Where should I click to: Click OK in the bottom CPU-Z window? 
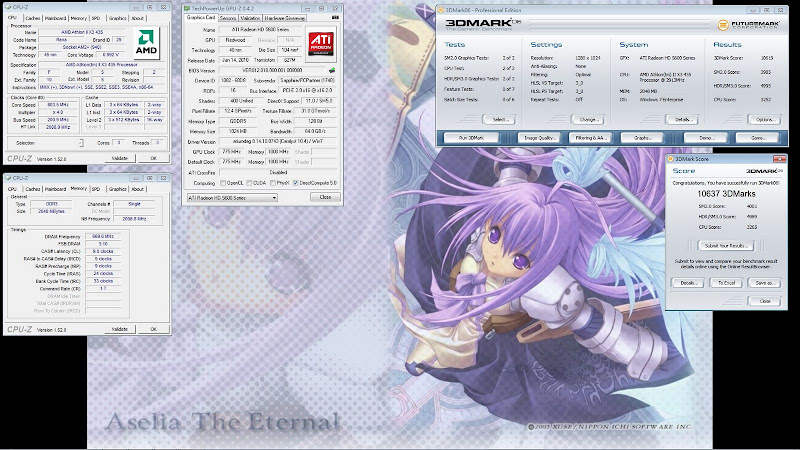pos(154,329)
